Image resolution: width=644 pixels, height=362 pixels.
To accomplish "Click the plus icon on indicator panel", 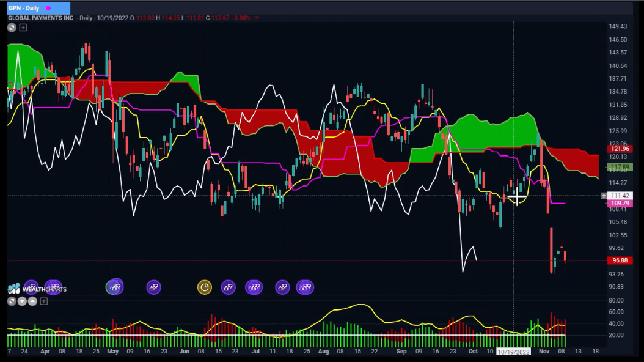I will tap(43, 301).
